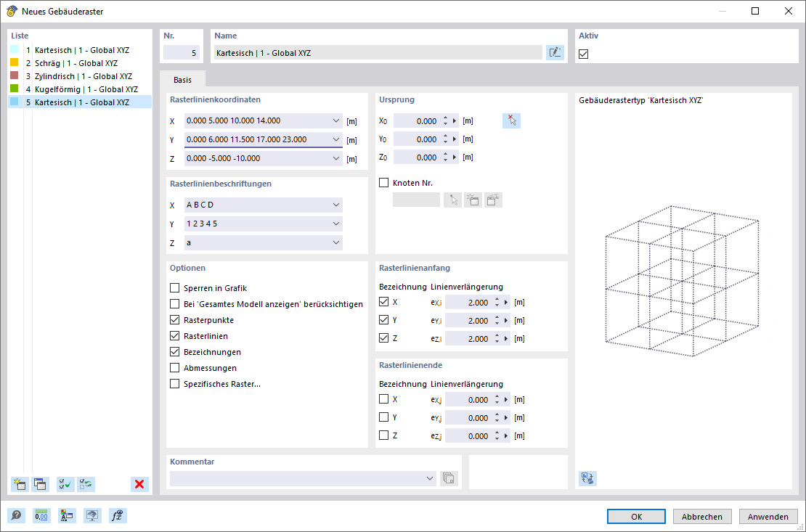Select list item 3 Zylindrisch | 1 - Global XYZ
Screen dimensions: 806x532
point(80,76)
